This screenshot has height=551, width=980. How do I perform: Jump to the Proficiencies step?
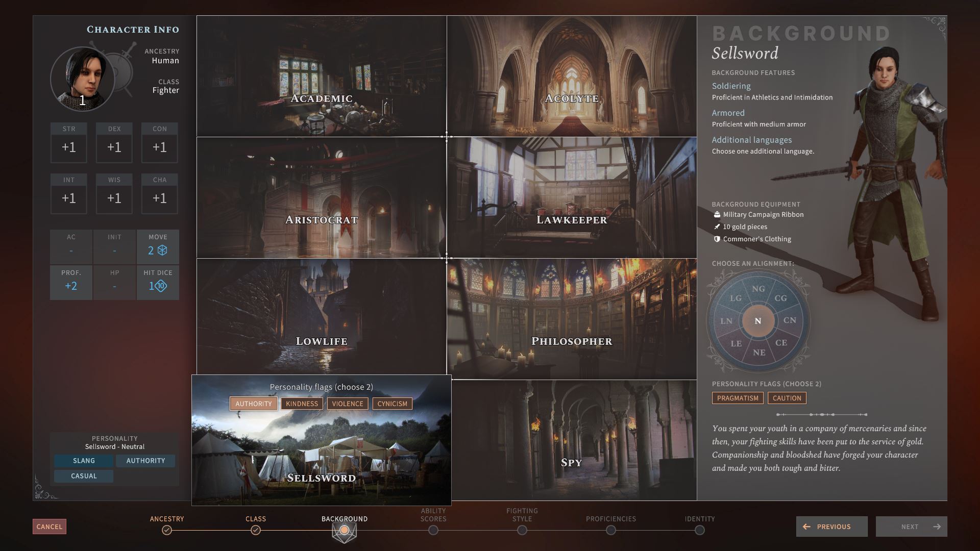tap(611, 530)
